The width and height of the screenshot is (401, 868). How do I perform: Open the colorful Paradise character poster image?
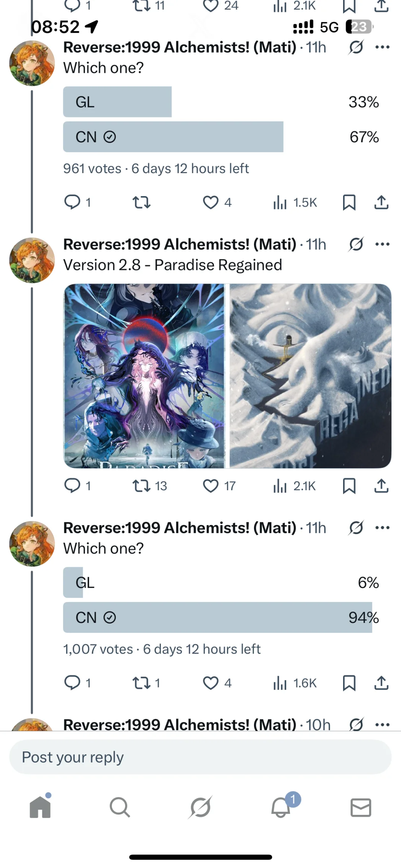coord(144,376)
